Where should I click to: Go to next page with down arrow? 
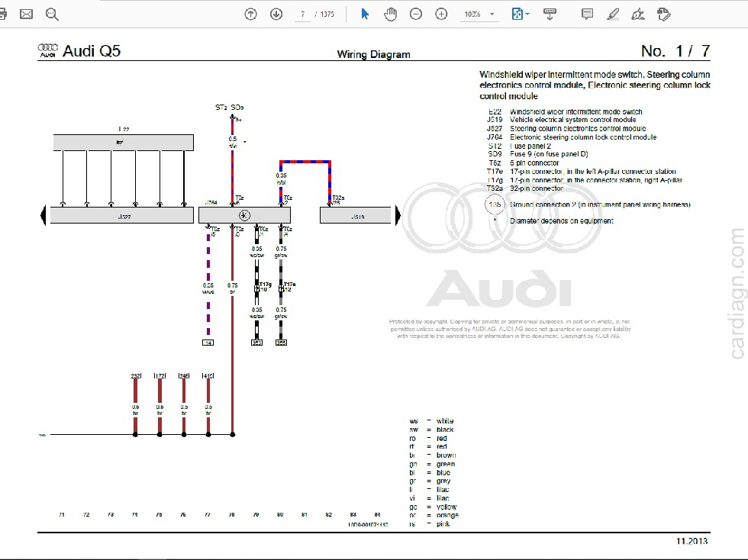[276, 14]
